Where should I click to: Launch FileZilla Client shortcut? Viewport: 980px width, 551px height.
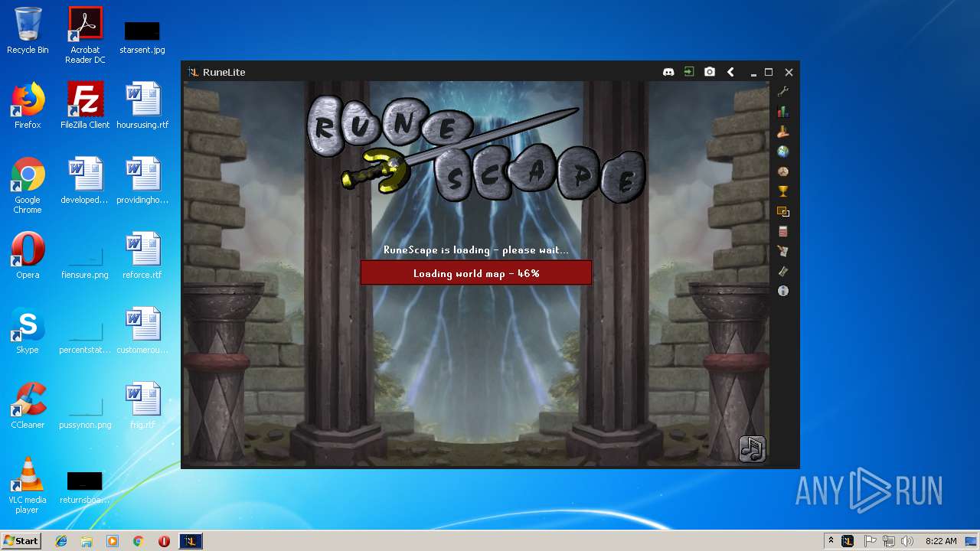tap(85, 106)
